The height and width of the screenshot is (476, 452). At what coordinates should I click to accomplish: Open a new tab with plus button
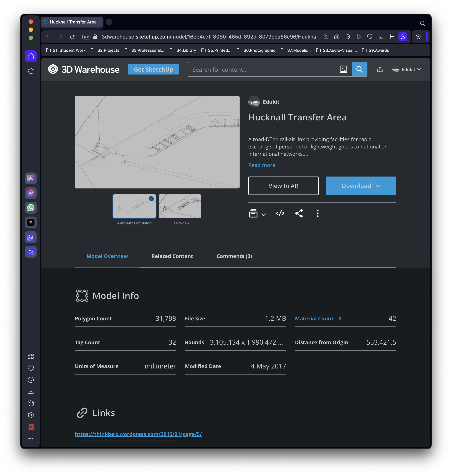coord(109,22)
